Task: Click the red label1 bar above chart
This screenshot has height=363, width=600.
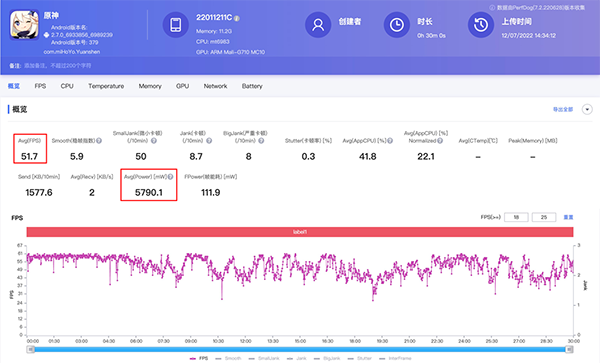Action: [300, 232]
